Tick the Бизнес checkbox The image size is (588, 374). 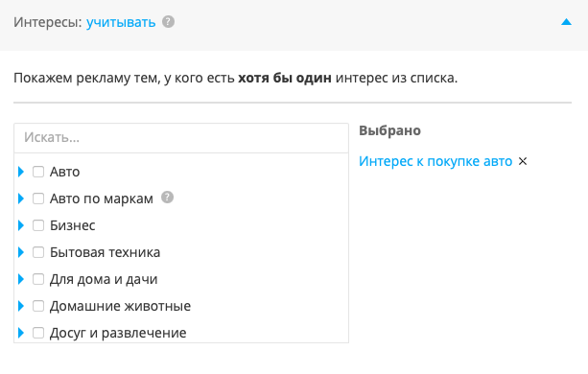pyautogui.click(x=38, y=225)
